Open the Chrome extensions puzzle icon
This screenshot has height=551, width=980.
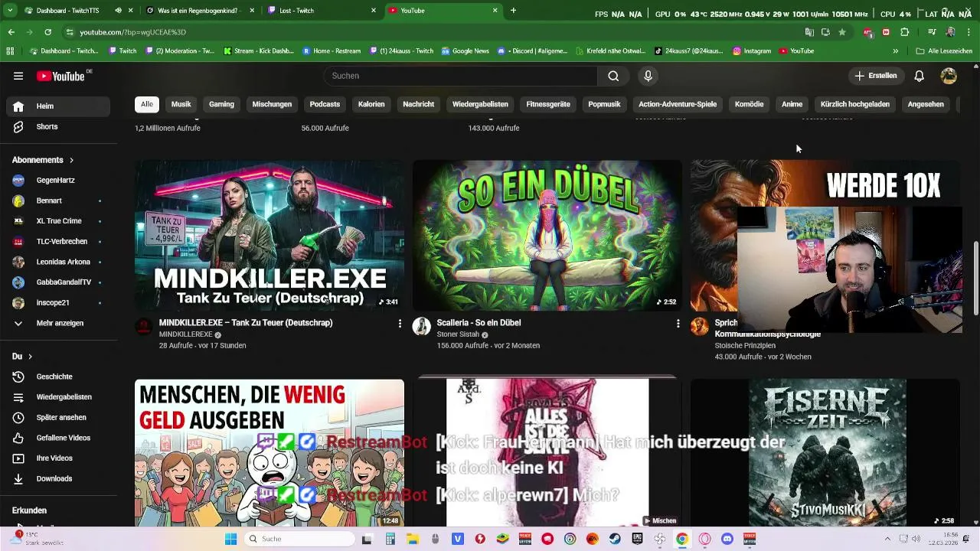[904, 32]
